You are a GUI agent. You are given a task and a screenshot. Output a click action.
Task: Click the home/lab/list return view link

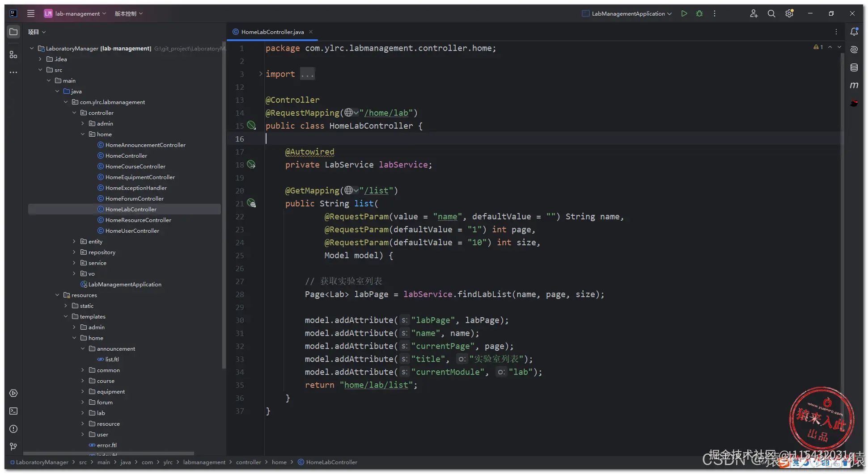point(376,385)
